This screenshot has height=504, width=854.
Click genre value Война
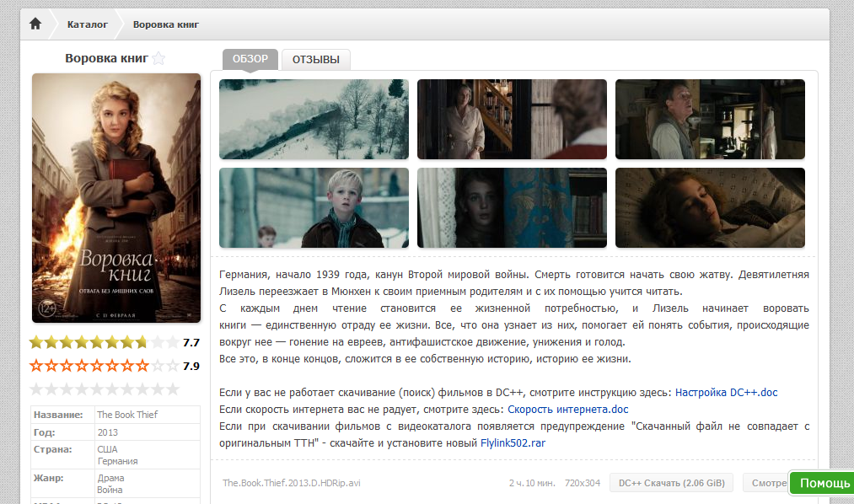coord(110,490)
